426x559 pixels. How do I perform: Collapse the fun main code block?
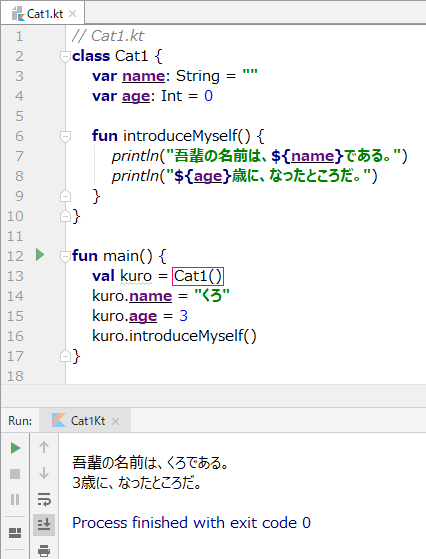(x=65, y=256)
